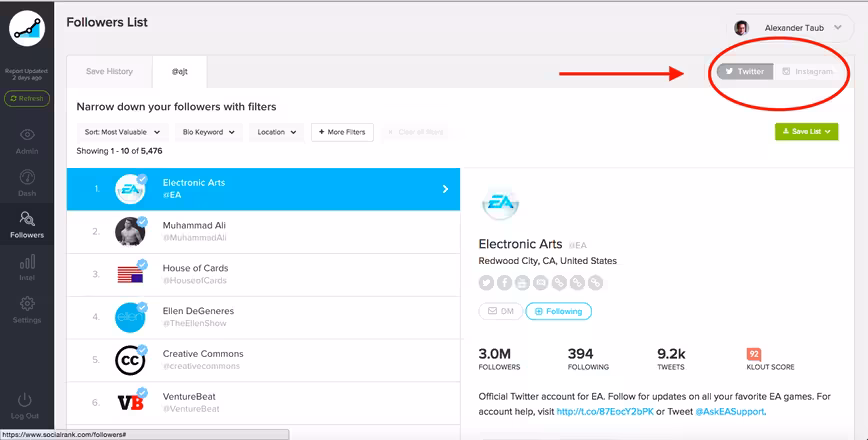This screenshot has height=440, width=868.
Task: Click the More Filters button
Action: click(342, 132)
